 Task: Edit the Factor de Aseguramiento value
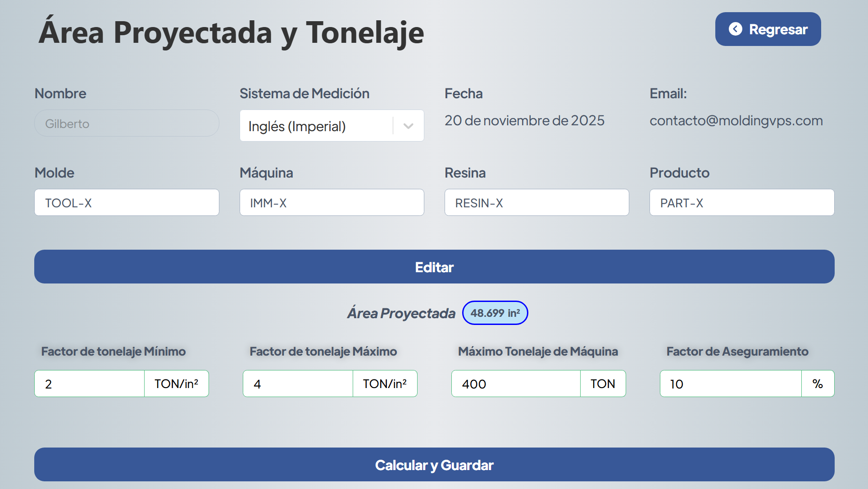tap(730, 384)
